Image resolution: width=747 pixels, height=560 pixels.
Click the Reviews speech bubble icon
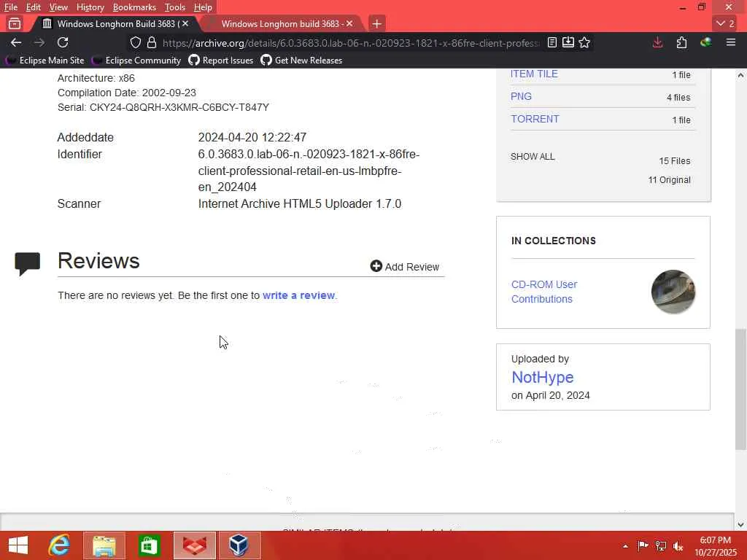[28, 263]
